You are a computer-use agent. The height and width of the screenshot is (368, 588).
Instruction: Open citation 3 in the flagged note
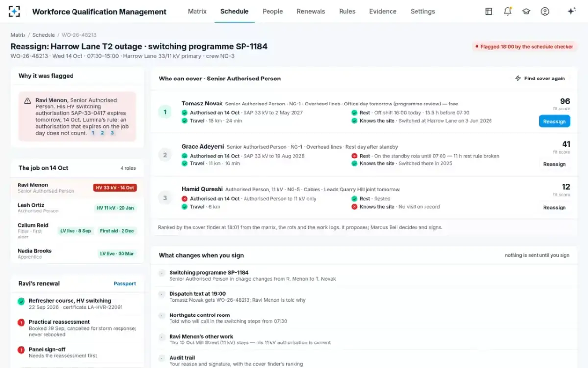pyautogui.click(x=112, y=133)
